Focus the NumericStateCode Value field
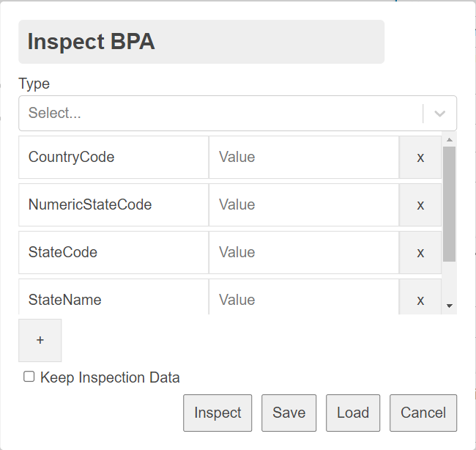The height and width of the screenshot is (450, 476). pos(303,204)
